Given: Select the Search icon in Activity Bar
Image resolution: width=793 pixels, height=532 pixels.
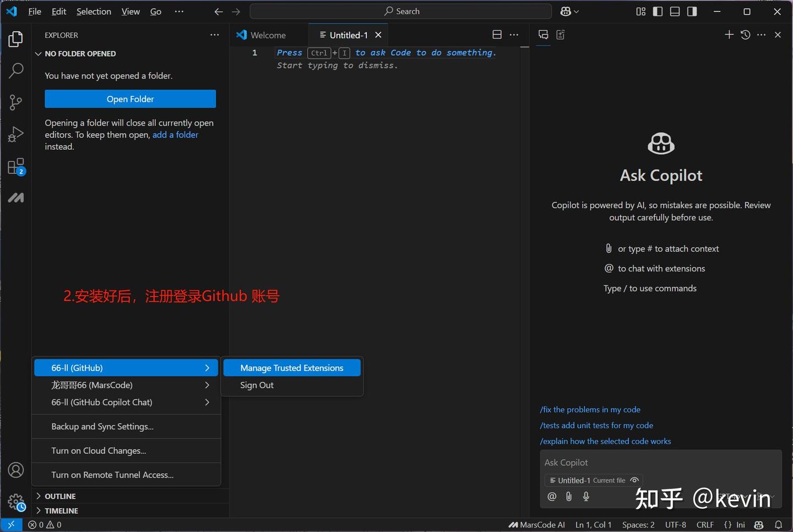Looking at the screenshot, I should [x=15, y=70].
